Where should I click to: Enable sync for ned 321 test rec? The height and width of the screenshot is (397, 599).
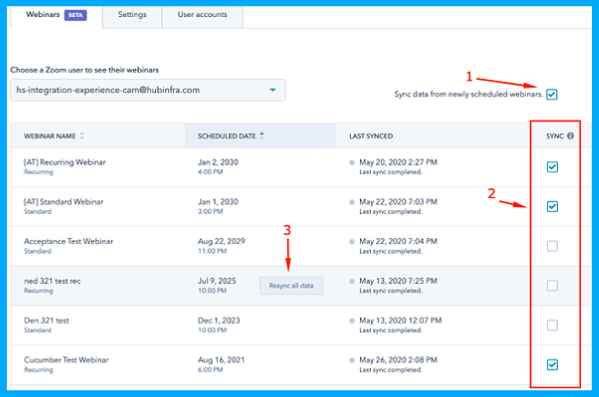coord(552,285)
